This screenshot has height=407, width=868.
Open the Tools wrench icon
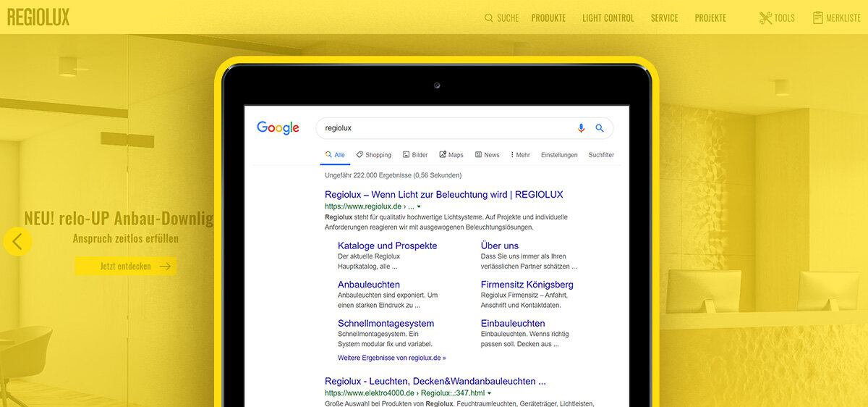click(765, 18)
